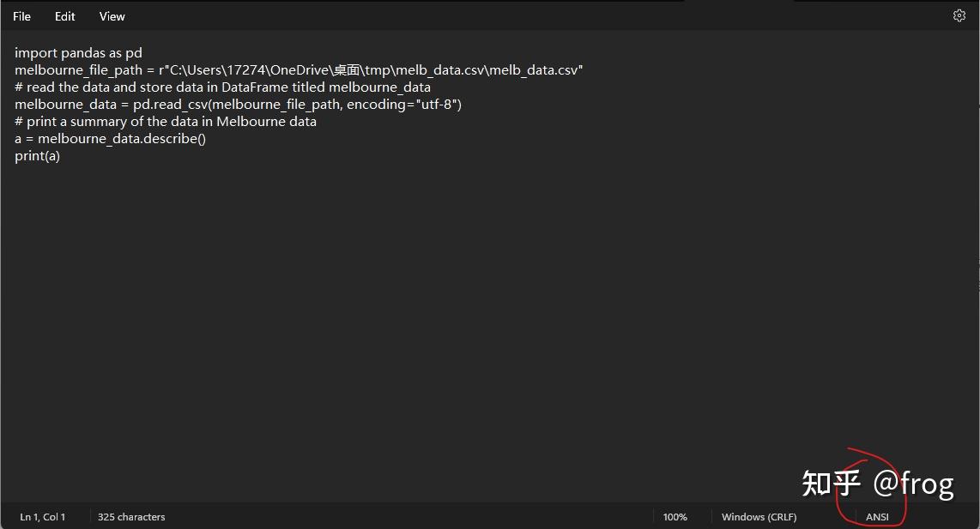Open the Edit menu
The width and height of the screenshot is (980, 529).
coord(64,15)
